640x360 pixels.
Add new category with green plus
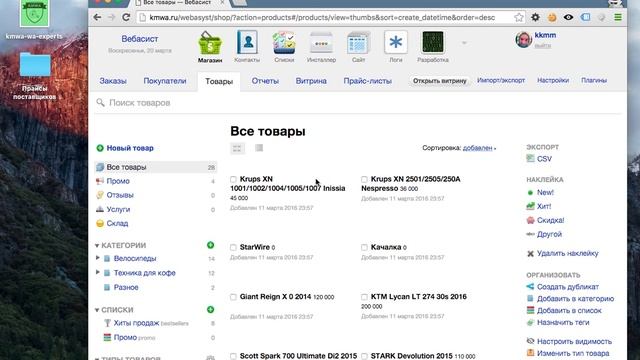click(x=210, y=245)
